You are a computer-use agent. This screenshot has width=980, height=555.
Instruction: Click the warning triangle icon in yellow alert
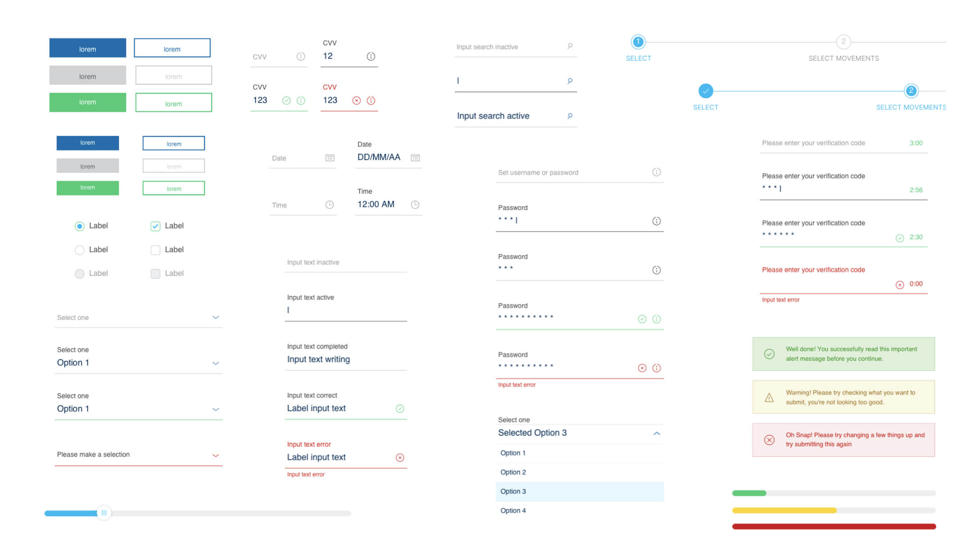pyautogui.click(x=769, y=397)
